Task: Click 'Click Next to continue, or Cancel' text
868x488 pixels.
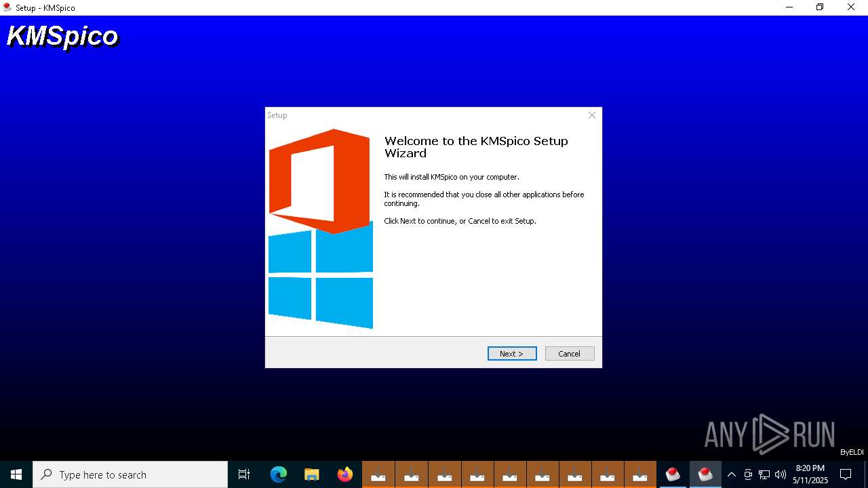Action: click(460, 221)
